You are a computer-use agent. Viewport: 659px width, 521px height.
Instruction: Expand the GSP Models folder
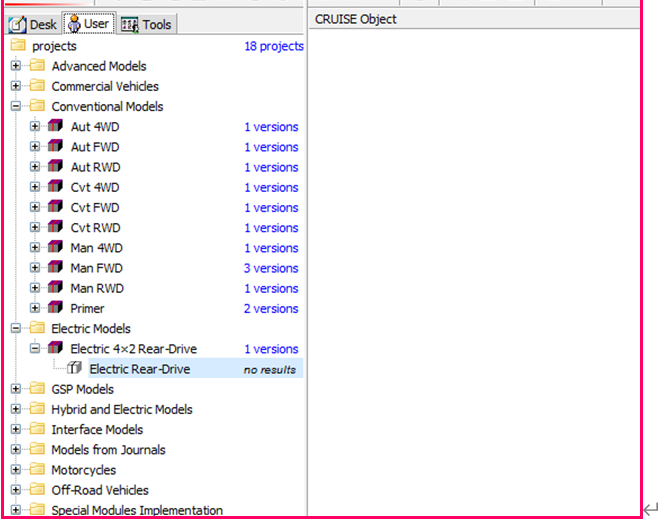coord(16,389)
